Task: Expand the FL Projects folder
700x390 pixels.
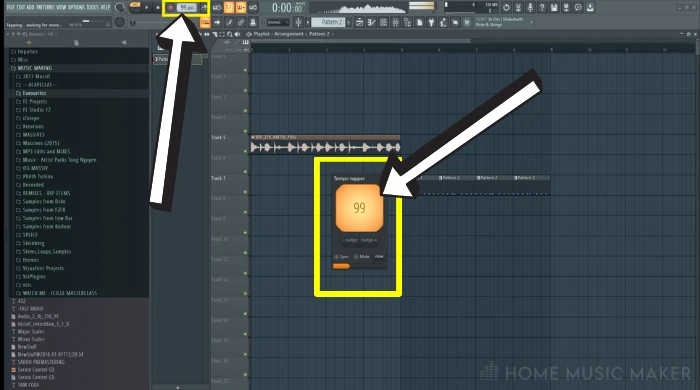Action: (x=34, y=102)
